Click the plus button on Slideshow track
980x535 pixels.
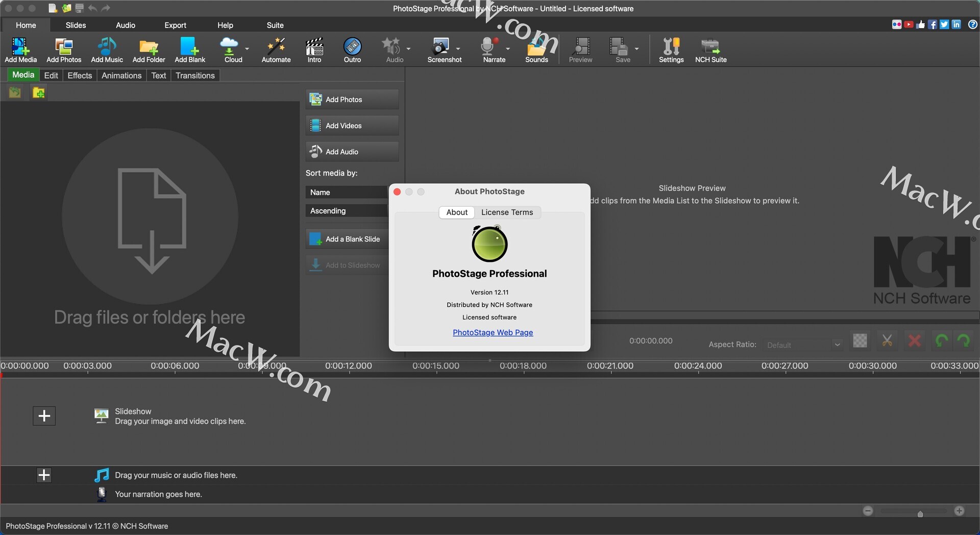pyautogui.click(x=44, y=416)
